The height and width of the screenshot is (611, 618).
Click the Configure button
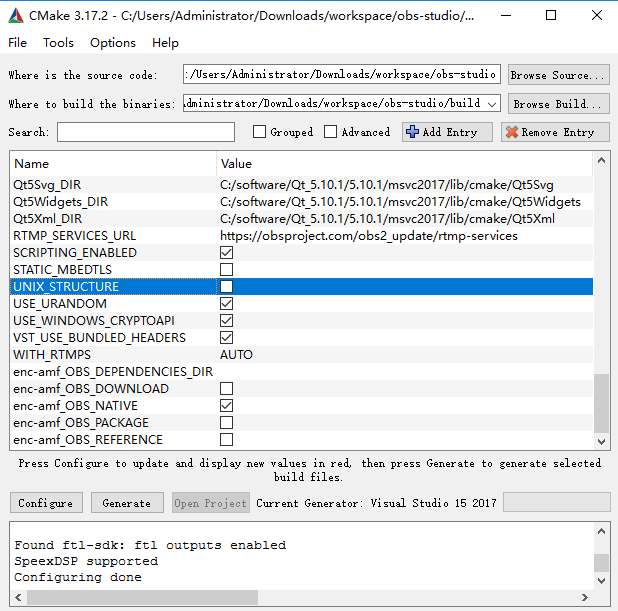click(46, 503)
